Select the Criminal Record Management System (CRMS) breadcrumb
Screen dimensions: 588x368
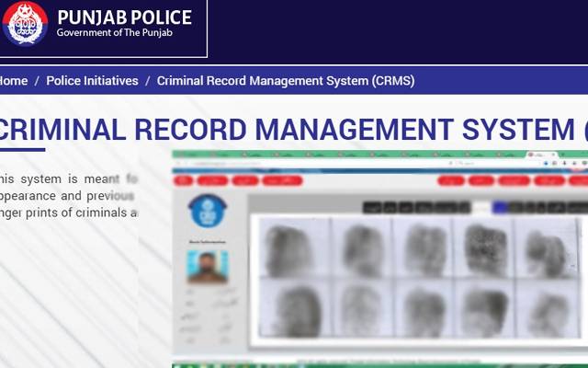click(x=286, y=81)
